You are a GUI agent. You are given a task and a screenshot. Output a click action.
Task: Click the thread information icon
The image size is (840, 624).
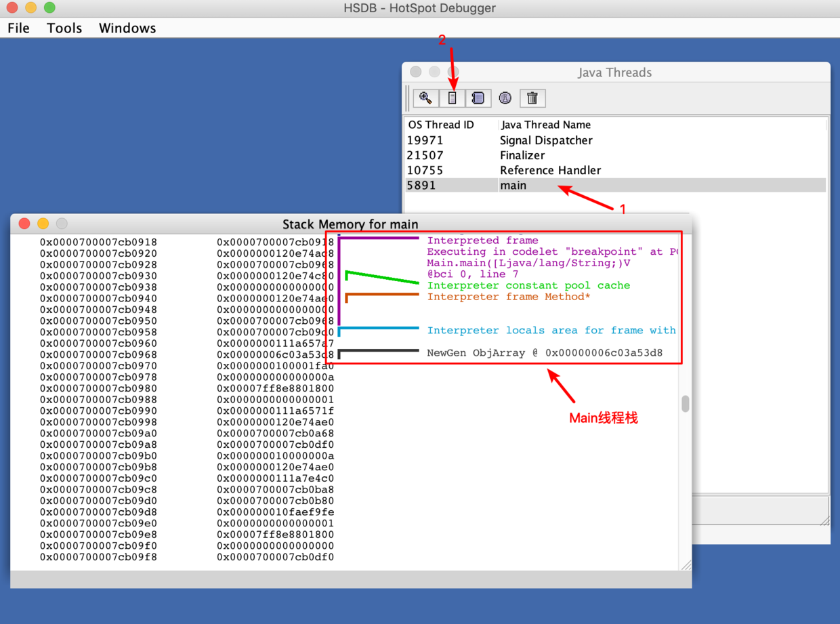coord(505,98)
